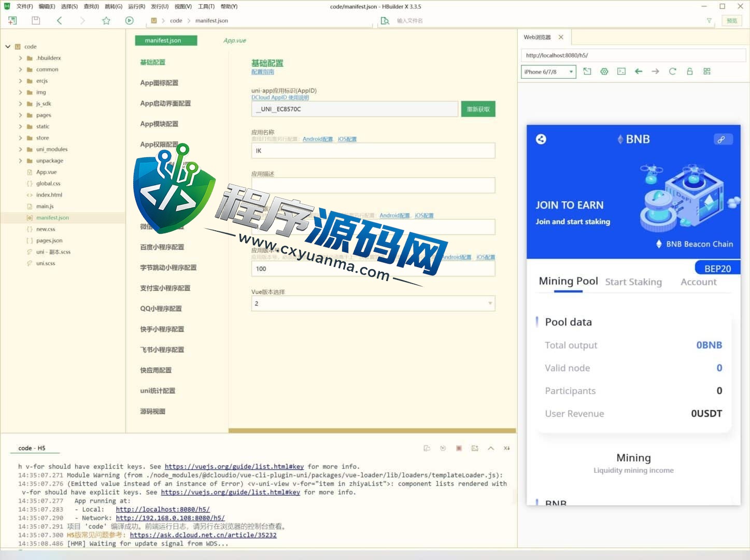
Task: Open the ask.dcloud.net.cn article link
Action: (203, 535)
